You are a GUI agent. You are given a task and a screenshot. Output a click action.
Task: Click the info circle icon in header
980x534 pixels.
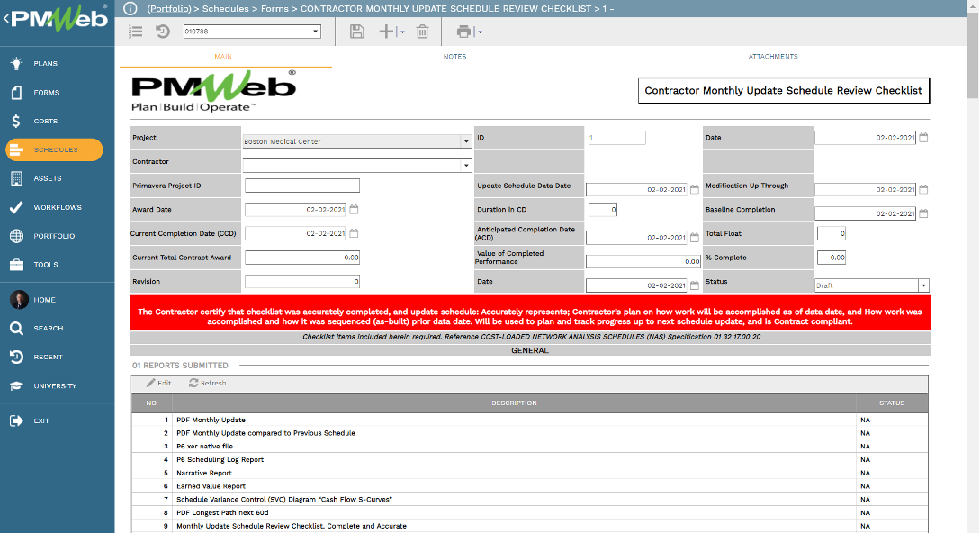pyautogui.click(x=130, y=8)
